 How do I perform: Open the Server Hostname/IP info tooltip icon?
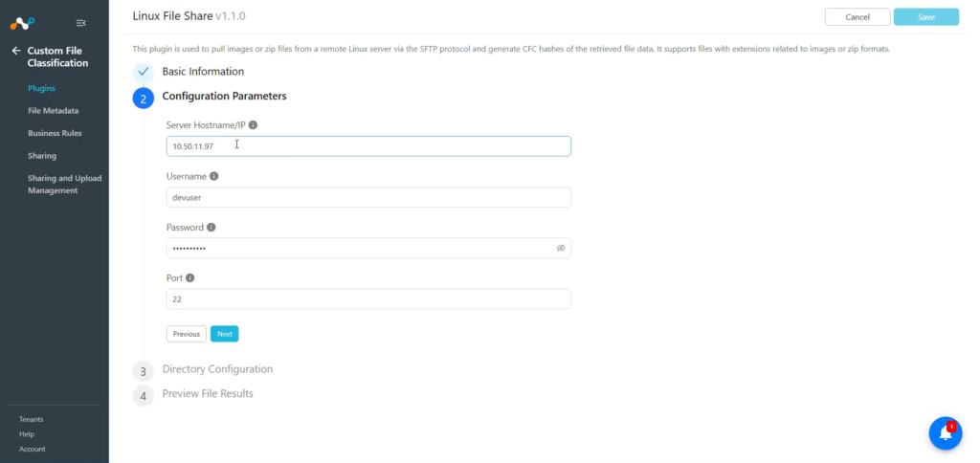pos(253,125)
